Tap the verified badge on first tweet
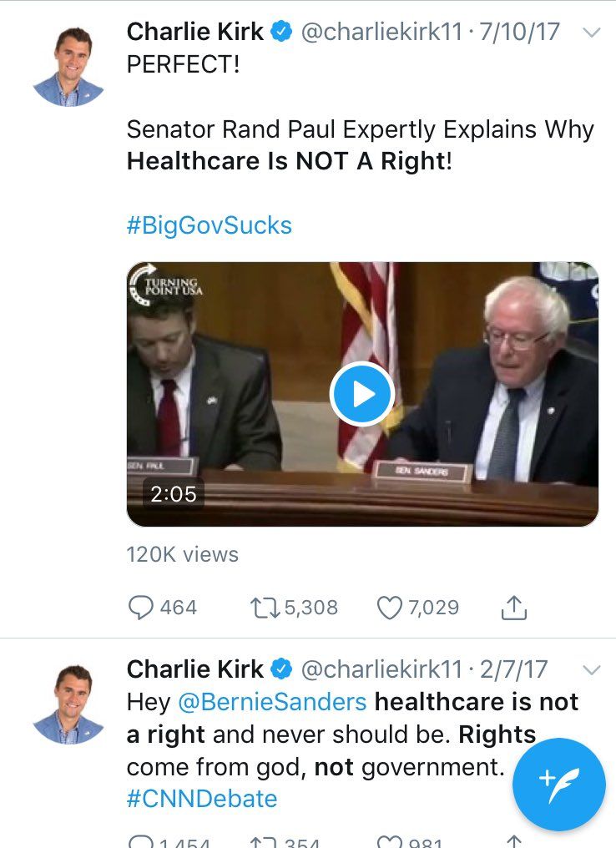The width and height of the screenshot is (616, 848). [x=282, y=33]
